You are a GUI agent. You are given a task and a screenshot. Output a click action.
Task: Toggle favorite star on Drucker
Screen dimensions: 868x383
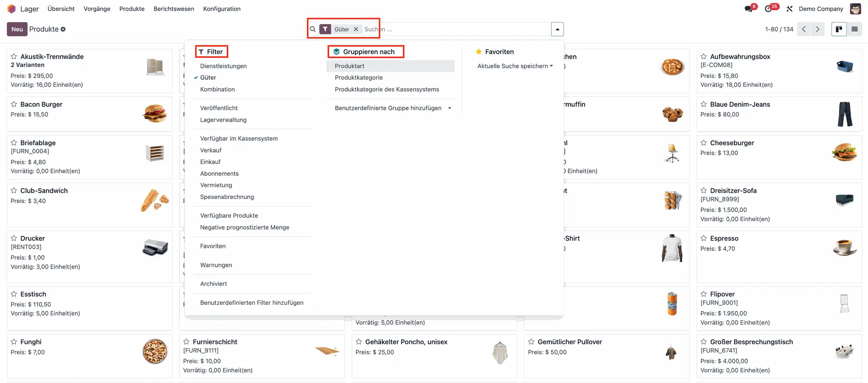[x=14, y=238]
